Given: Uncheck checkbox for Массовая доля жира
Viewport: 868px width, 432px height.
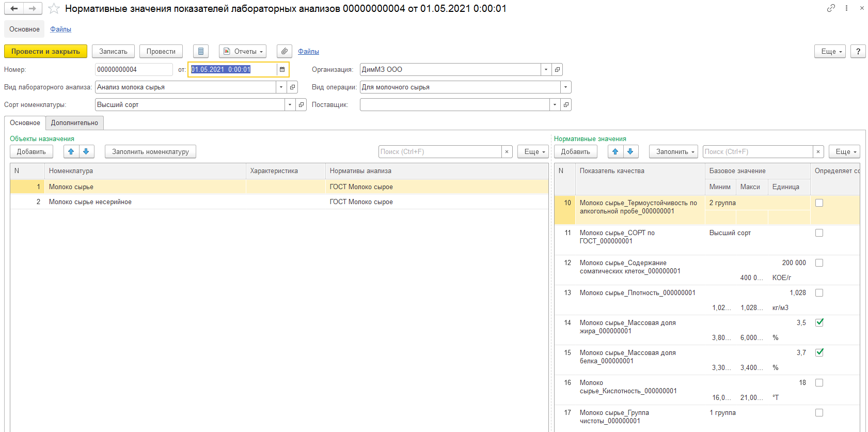Looking at the screenshot, I should tap(819, 322).
